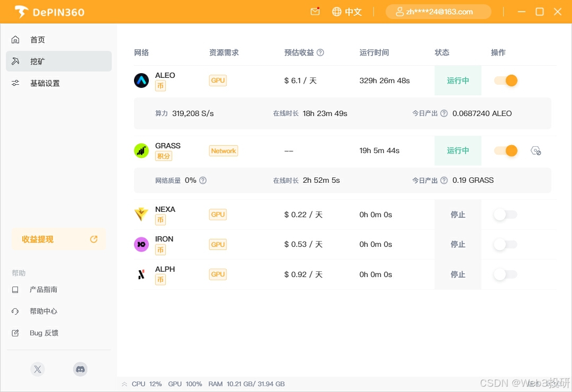Click the DePIN360 logo
Viewport: 572px width, 392px height.
pos(50,12)
